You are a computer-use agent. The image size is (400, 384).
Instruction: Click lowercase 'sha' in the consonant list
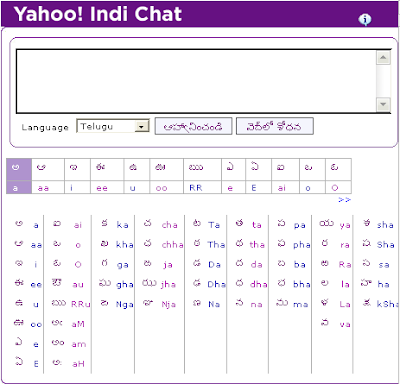pyautogui.click(x=385, y=225)
